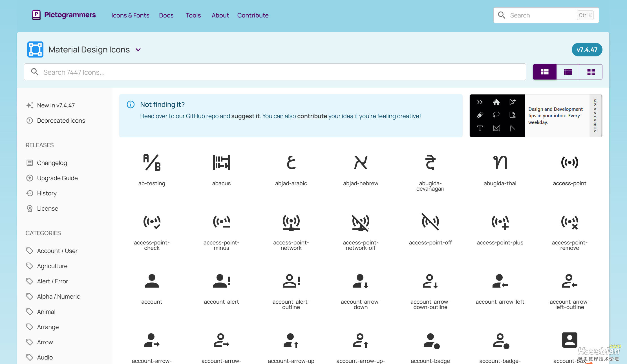Open the Docs menu

coord(166,15)
